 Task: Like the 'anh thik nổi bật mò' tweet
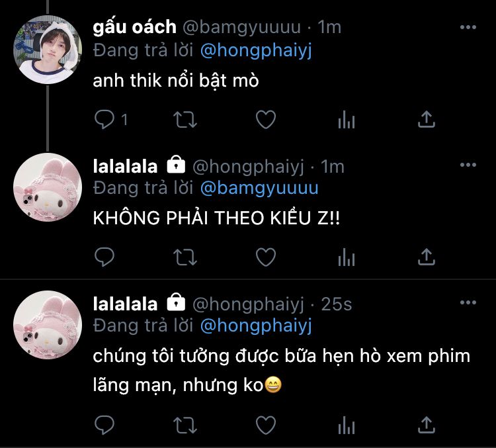coord(266,119)
